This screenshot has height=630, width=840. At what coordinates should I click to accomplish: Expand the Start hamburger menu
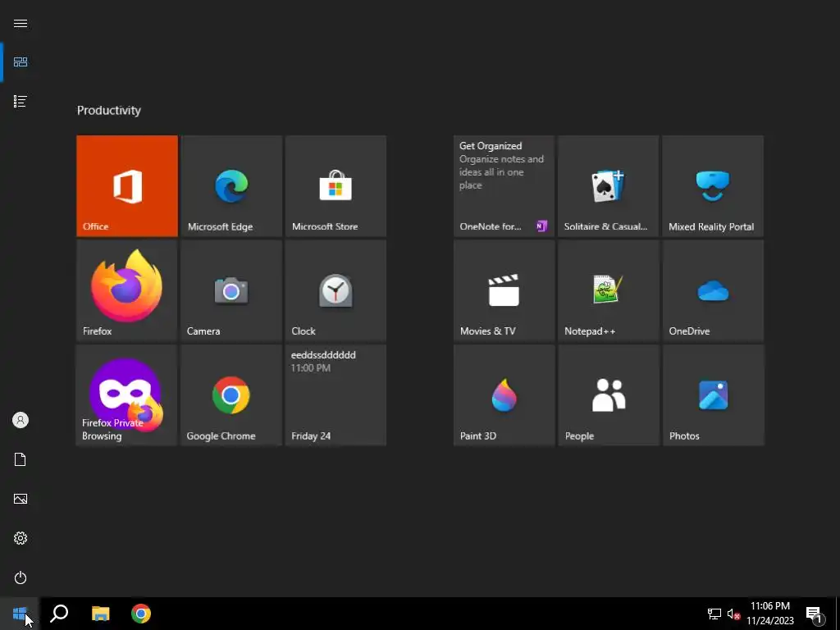coord(21,23)
